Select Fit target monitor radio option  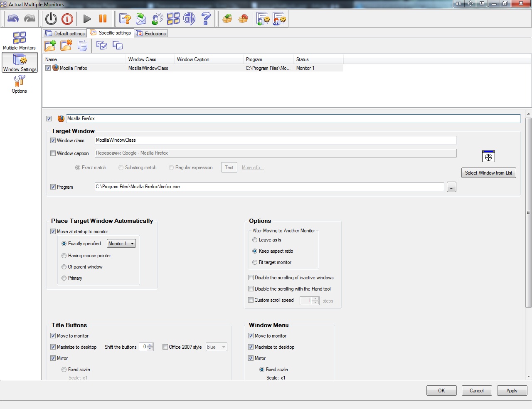(x=255, y=262)
